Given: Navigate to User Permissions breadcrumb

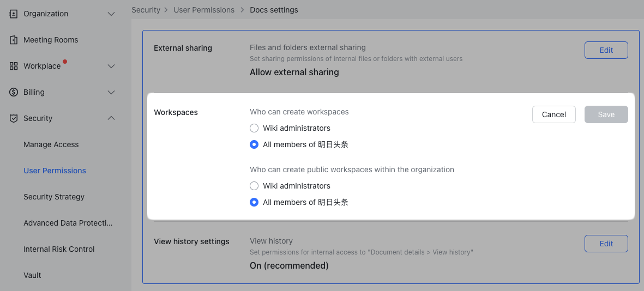Looking at the screenshot, I should tap(203, 10).
